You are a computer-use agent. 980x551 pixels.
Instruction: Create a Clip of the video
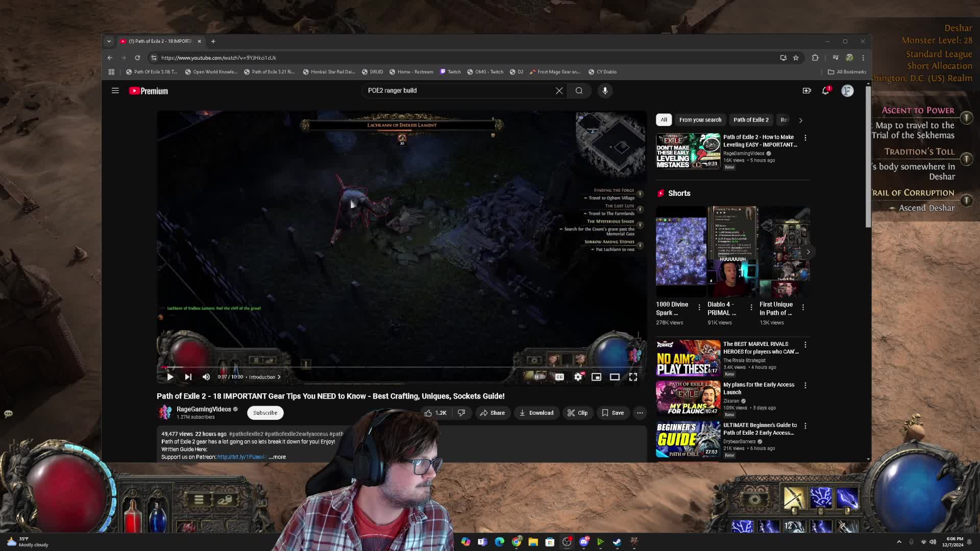pos(577,413)
